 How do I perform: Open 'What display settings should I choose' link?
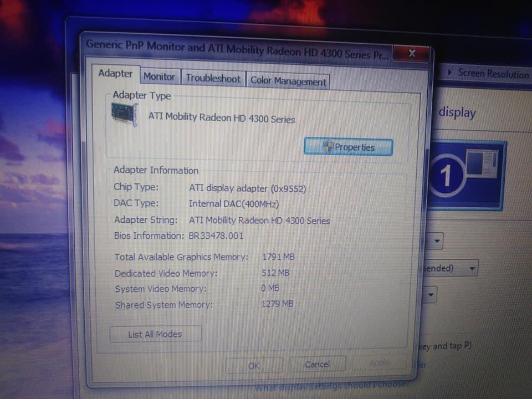[331, 386]
